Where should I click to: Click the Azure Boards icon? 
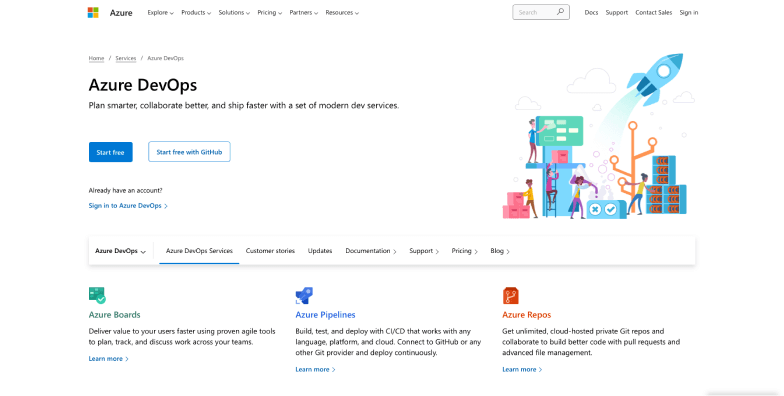(x=97, y=295)
